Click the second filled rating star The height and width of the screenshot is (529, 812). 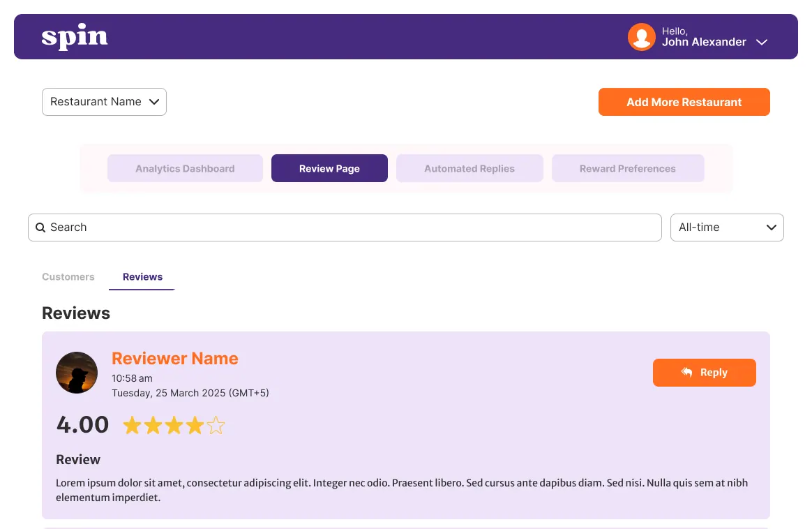tap(153, 426)
